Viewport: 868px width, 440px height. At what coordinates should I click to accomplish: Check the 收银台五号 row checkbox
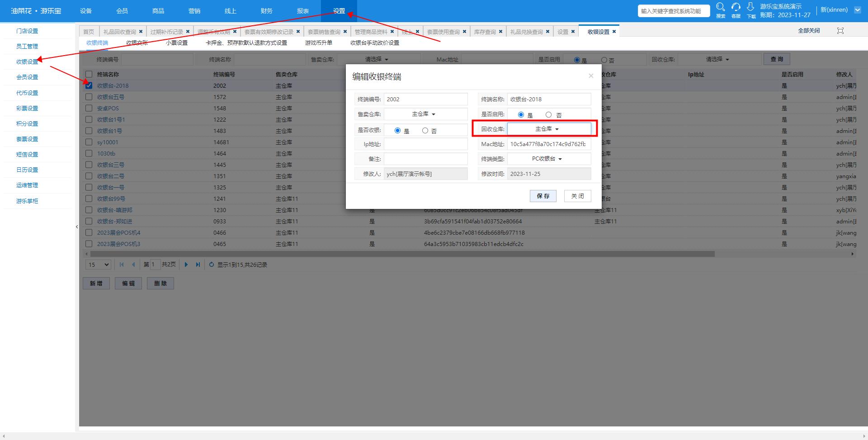pos(89,97)
